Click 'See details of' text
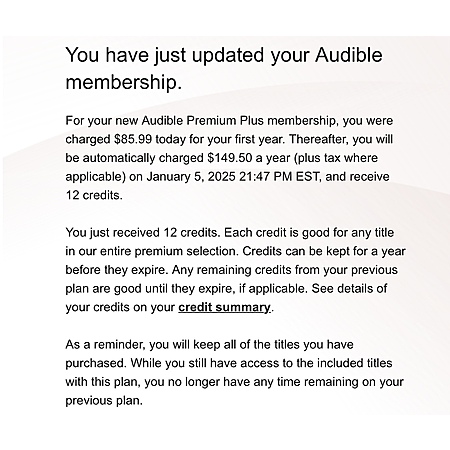 [349, 288]
